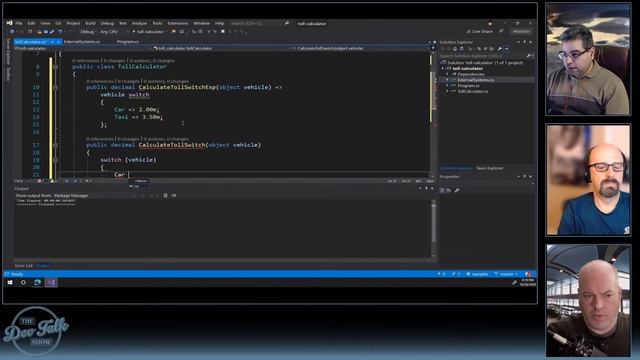Select Program.cs in Solution Explorer
640x360 pixels.
[x=468, y=86]
